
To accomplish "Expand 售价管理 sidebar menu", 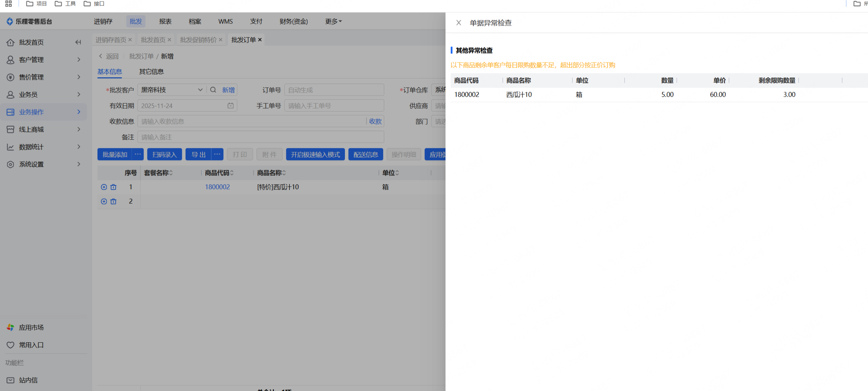I will [43, 77].
